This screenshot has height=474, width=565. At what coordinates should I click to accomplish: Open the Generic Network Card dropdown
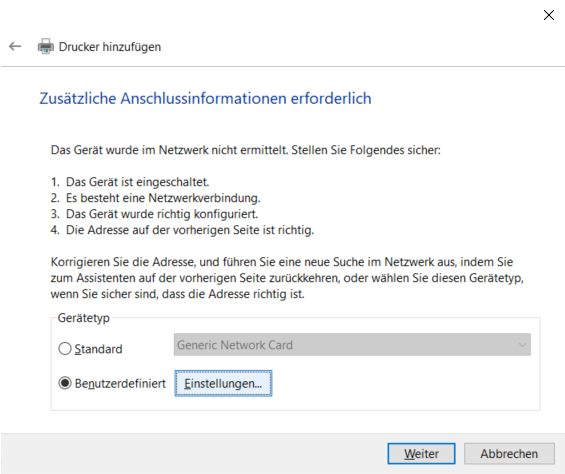pos(352,345)
